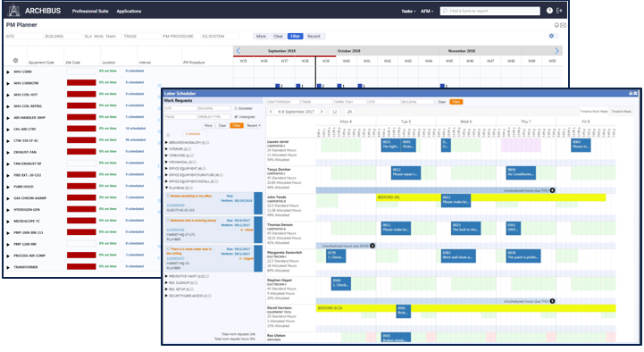Click the sign out icon
The width and height of the screenshot is (644, 352).
(x=559, y=11)
